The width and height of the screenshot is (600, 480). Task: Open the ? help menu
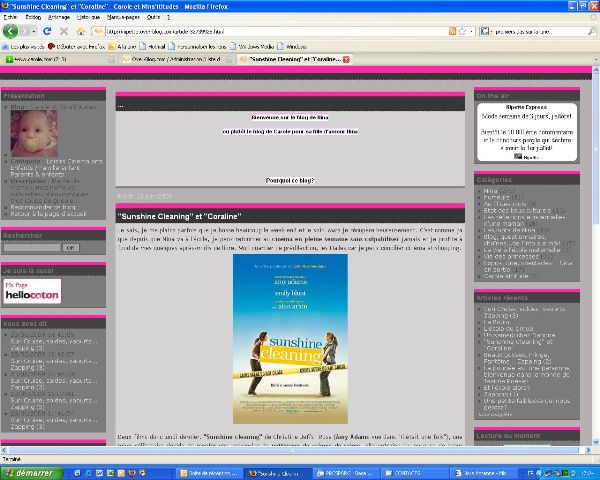[x=168, y=17]
